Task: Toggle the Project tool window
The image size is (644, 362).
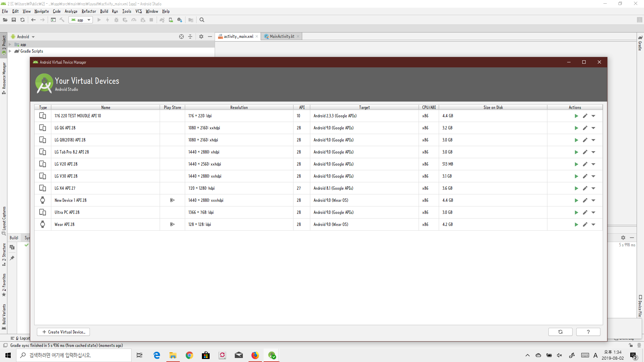Action: pos(4,45)
